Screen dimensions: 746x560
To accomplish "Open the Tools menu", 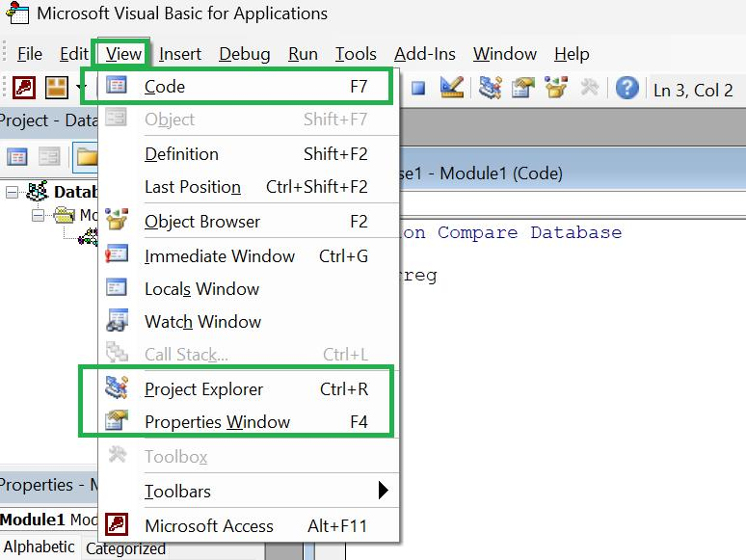I will point(356,54).
